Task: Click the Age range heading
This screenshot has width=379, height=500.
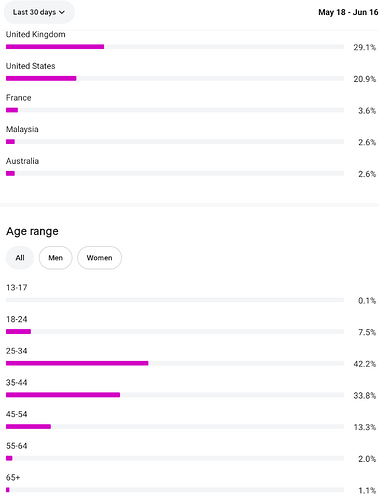Action: [32, 231]
